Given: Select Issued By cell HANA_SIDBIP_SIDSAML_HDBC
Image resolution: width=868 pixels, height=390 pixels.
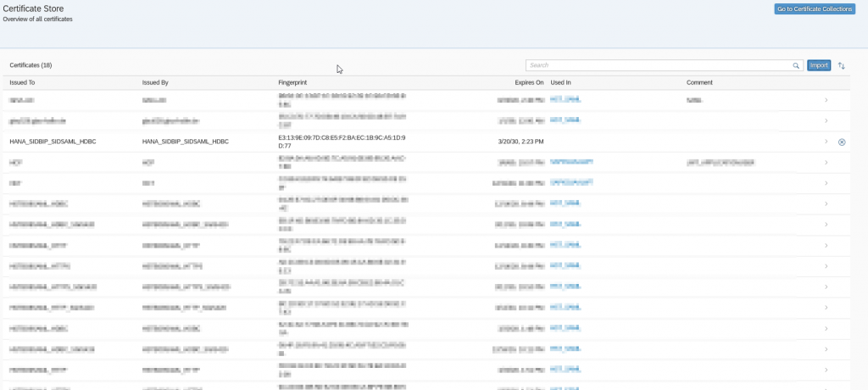Looking at the screenshot, I should (x=186, y=142).
